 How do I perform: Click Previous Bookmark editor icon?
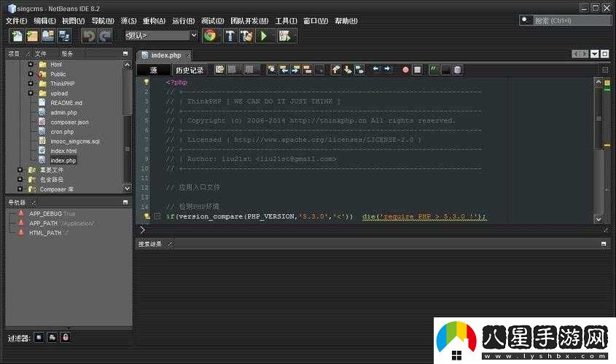click(335, 70)
